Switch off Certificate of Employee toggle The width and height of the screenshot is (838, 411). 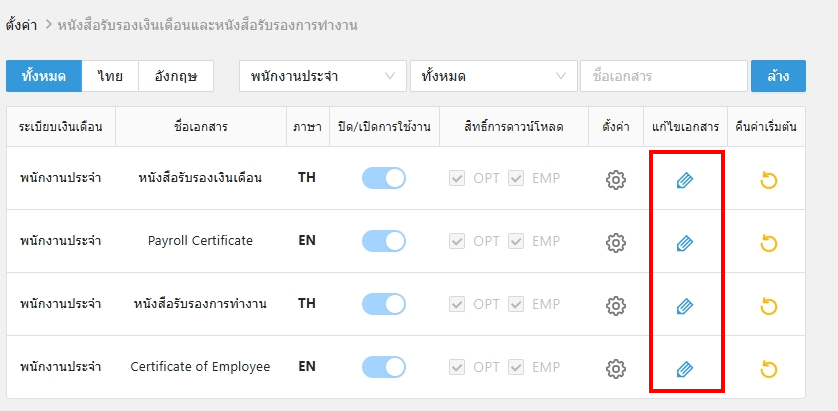(x=384, y=367)
